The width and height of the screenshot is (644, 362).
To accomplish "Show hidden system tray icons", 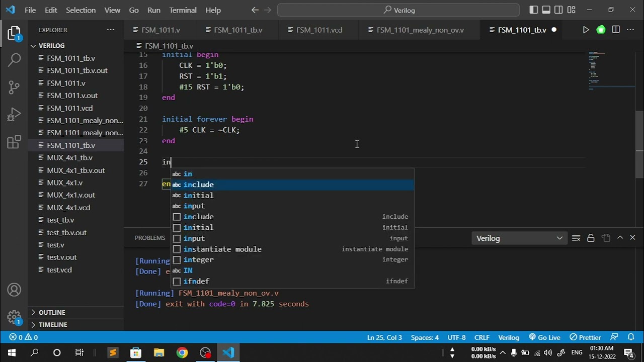I will pos(502,353).
